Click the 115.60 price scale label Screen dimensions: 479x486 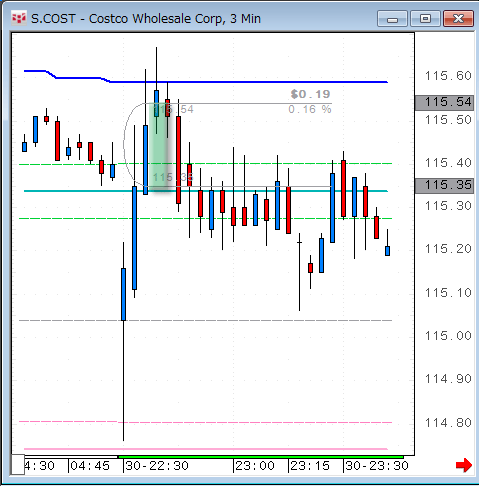click(x=448, y=76)
